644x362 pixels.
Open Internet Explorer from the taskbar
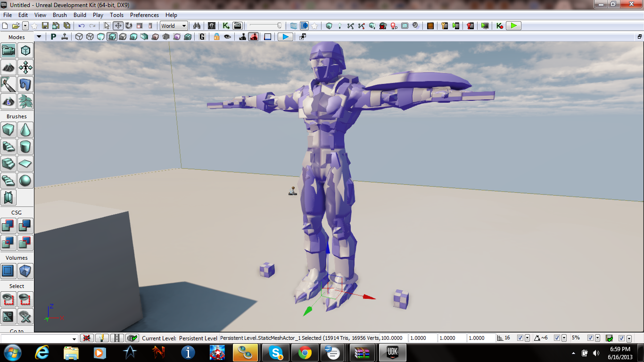[42, 353]
